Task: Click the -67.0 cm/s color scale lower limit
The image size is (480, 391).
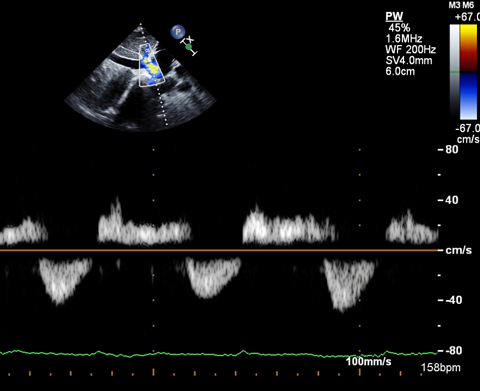Action: pyautogui.click(x=467, y=133)
